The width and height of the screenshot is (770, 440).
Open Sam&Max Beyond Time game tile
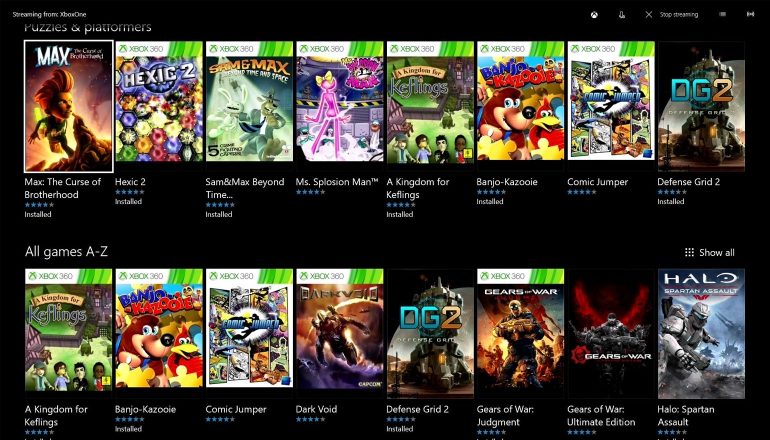pos(249,106)
